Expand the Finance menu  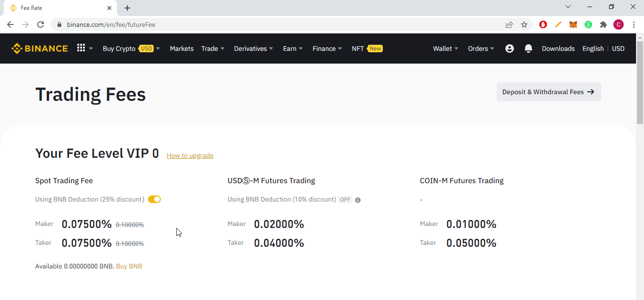tap(327, 49)
